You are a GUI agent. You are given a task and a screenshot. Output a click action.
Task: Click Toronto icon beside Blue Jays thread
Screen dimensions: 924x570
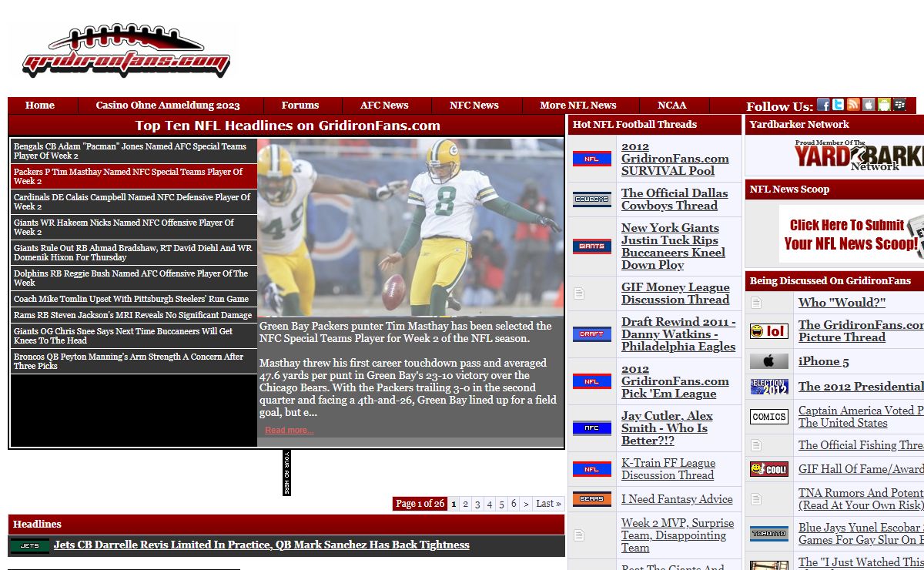[769, 534]
